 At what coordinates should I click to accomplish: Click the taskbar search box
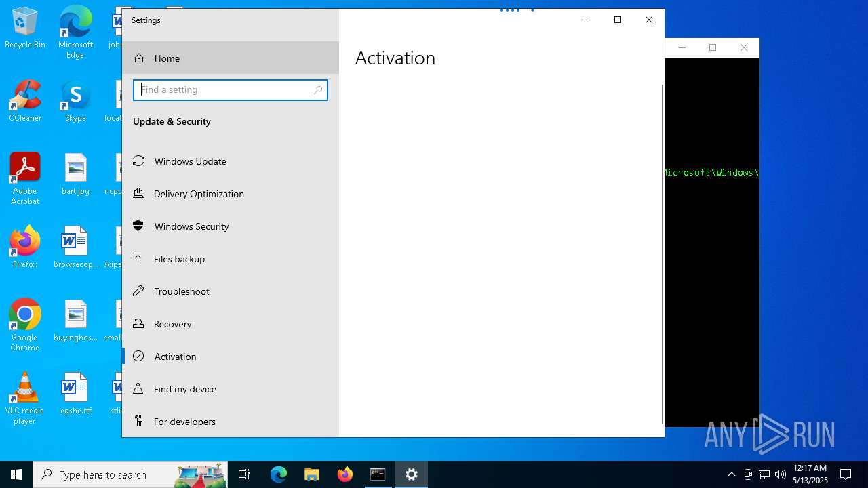pyautogui.click(x=131, y=474)
